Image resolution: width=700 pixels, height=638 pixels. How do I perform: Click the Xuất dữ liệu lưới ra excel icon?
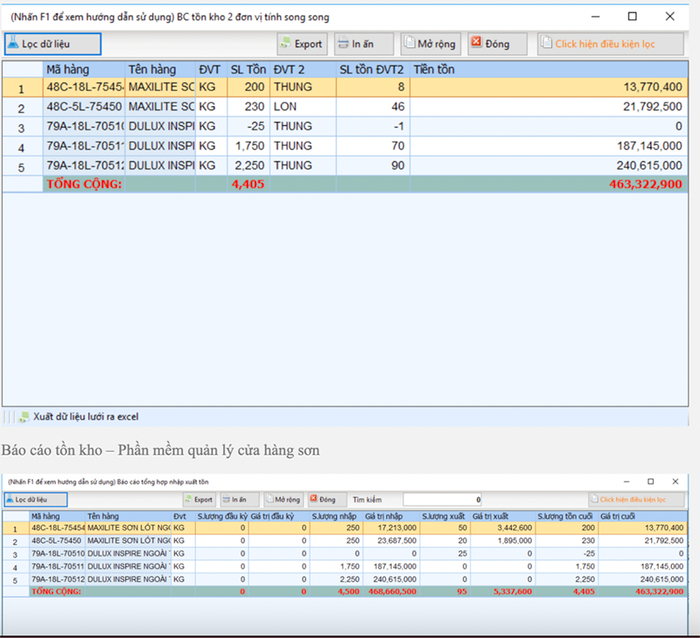[x=24, y=417]
